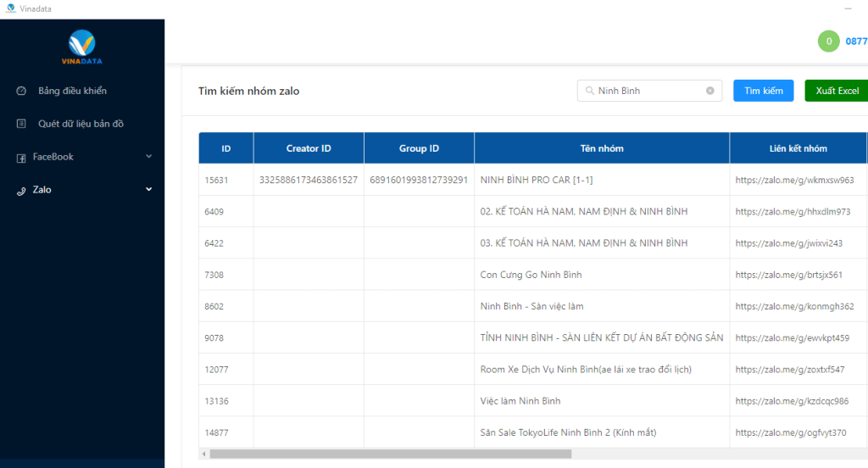
Task: Click the Zalo phone icon in sidebar
Action: [21, 190]
